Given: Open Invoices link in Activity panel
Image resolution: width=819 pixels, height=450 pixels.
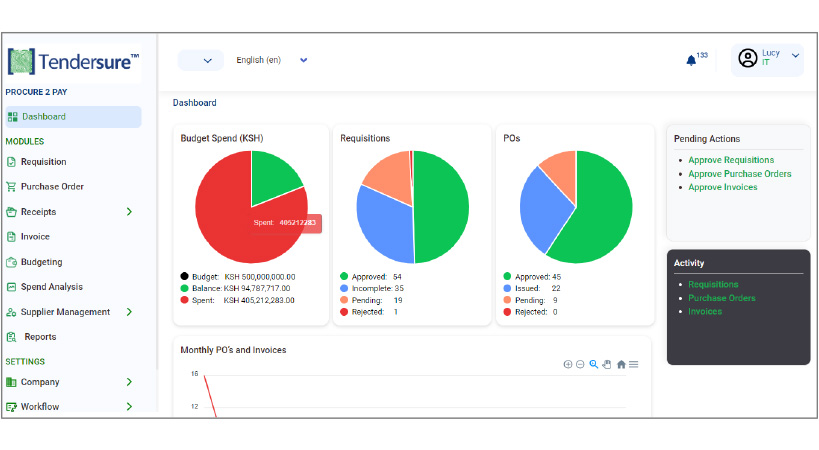Looking at the screenshot, I should pyautogui.click(x=704, y=311).
